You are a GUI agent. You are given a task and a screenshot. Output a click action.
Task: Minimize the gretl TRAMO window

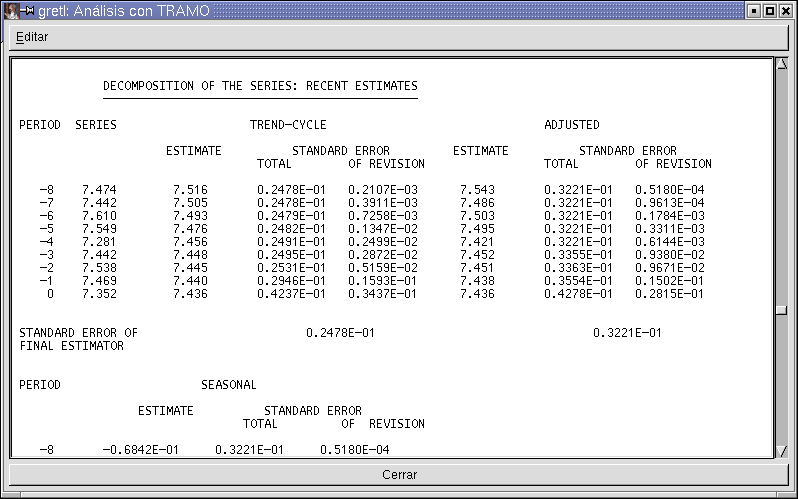click(754, 11)
